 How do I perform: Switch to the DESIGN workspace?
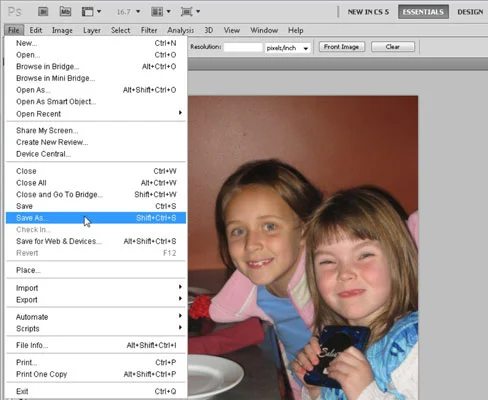coord(470,12)
